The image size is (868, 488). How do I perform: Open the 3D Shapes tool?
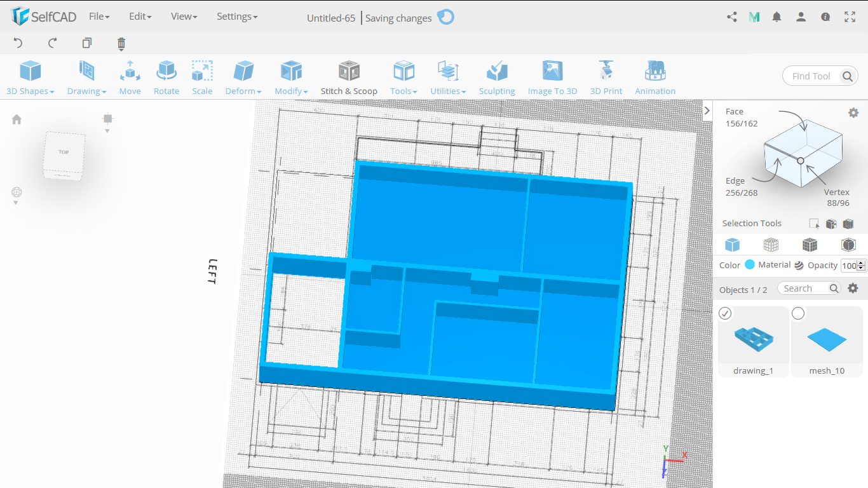[x=30, y=78]
